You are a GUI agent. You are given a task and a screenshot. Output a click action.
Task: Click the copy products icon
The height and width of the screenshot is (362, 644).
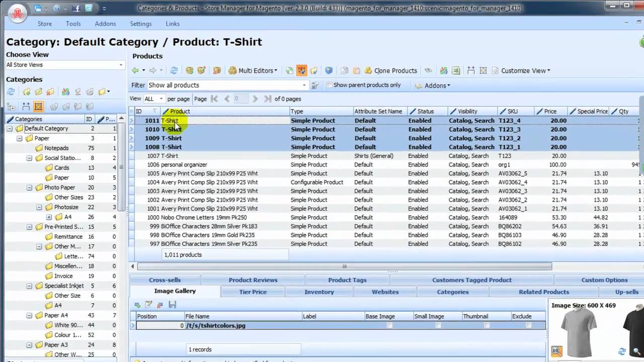pos(345,71)
